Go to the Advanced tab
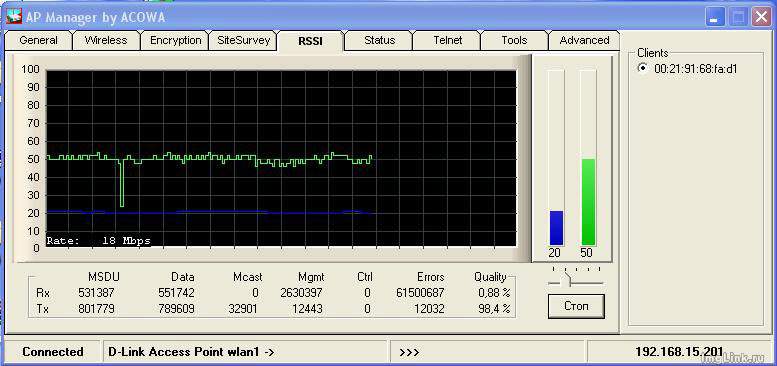Viewport: 777px width, 366px height. pyautogui.click(x=584, y=41)
